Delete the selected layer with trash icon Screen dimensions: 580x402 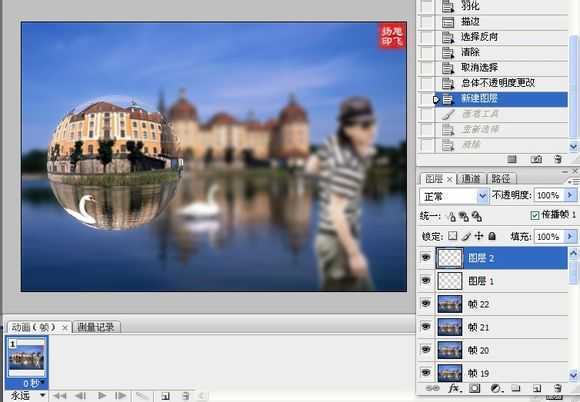click(558, 388)
